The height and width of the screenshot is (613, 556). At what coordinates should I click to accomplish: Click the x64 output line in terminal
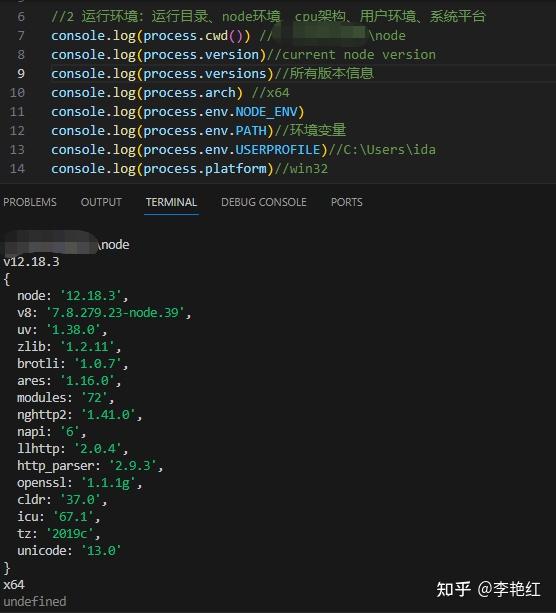point(14,585)
